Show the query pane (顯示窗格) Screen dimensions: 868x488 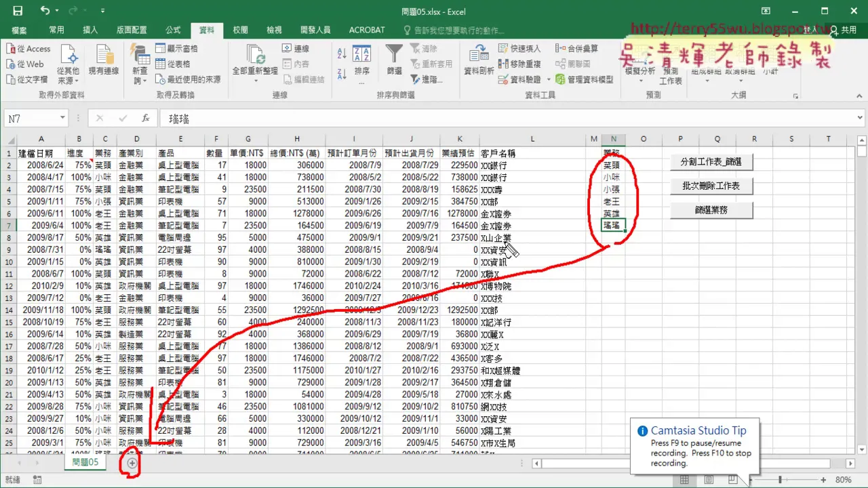click(176, 49)
